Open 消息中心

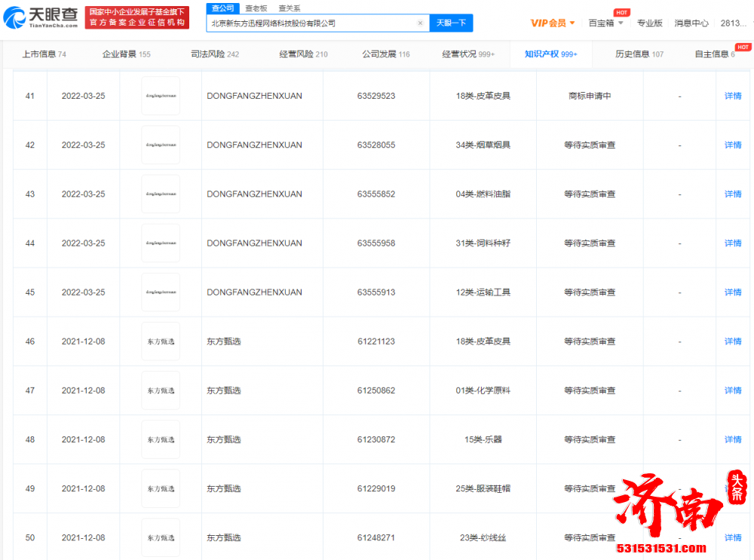tap(691, 23)
